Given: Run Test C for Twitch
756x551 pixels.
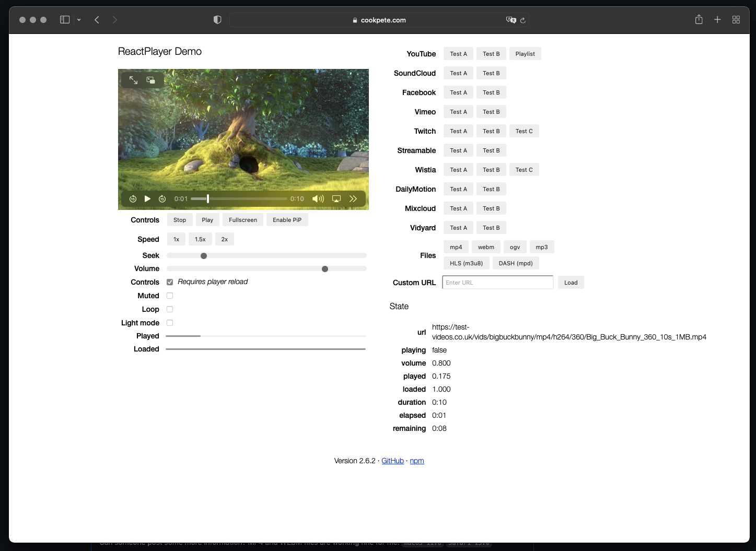Looking at the screenshot, I should (524, 131).
